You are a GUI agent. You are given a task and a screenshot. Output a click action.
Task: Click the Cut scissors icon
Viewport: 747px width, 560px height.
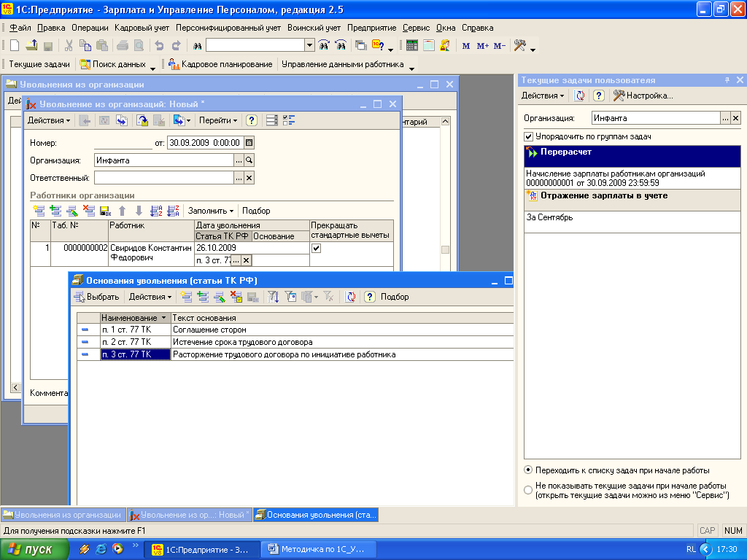[x=69, y=46]
